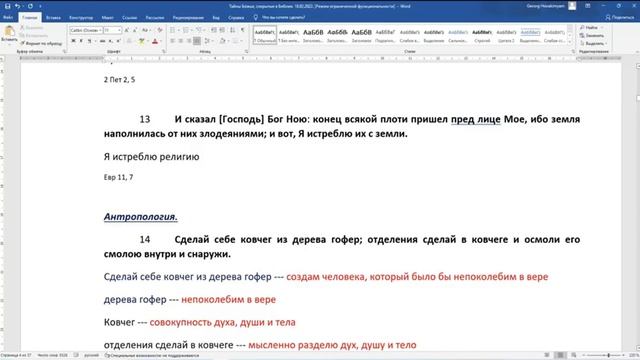This screenshot has width=640, height=360.
Task: Undo the last action
Action: click(18, 6)
